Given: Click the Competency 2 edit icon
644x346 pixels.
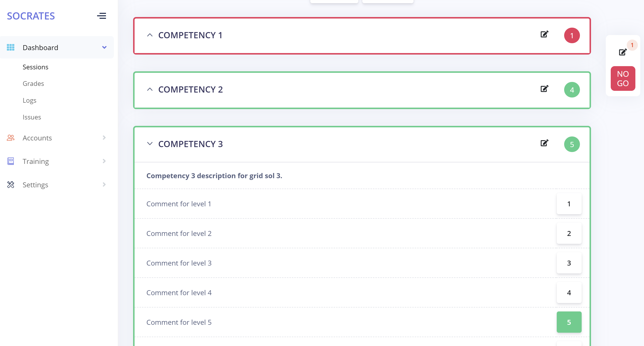Looking at the screenshot, I should click(x=544, y=89).
